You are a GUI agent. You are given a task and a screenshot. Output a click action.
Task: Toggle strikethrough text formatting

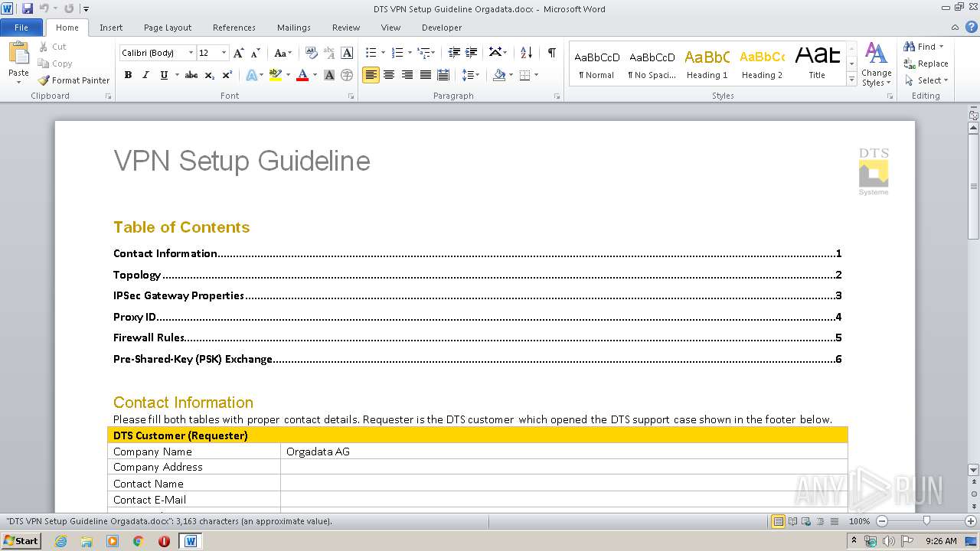click(191, 75)
